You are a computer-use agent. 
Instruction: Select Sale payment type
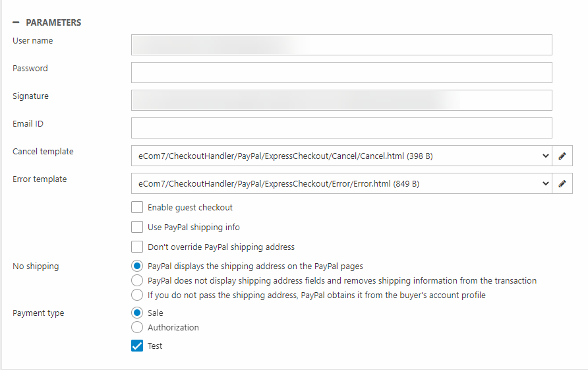click(x=137, y=313)
